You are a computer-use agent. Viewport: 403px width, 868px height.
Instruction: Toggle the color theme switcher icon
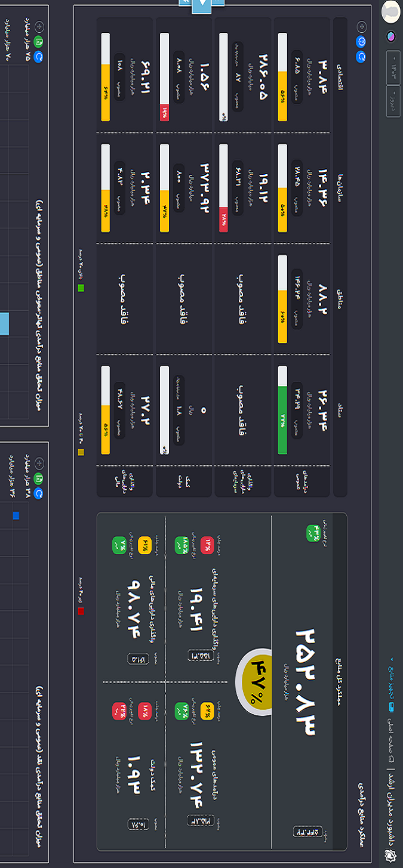[x=390, y=36]
